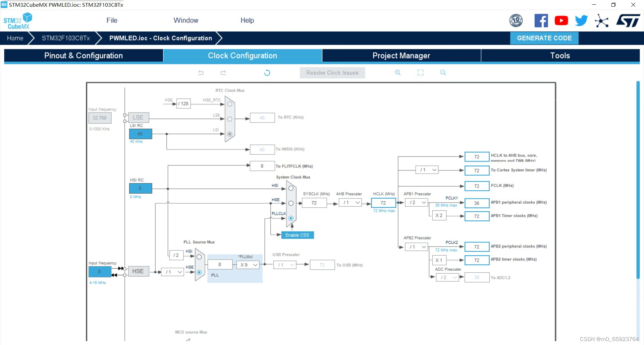Select PLLCLK on System Clock Mux
This screenshot has height=345, width=644.
(291, 218)
